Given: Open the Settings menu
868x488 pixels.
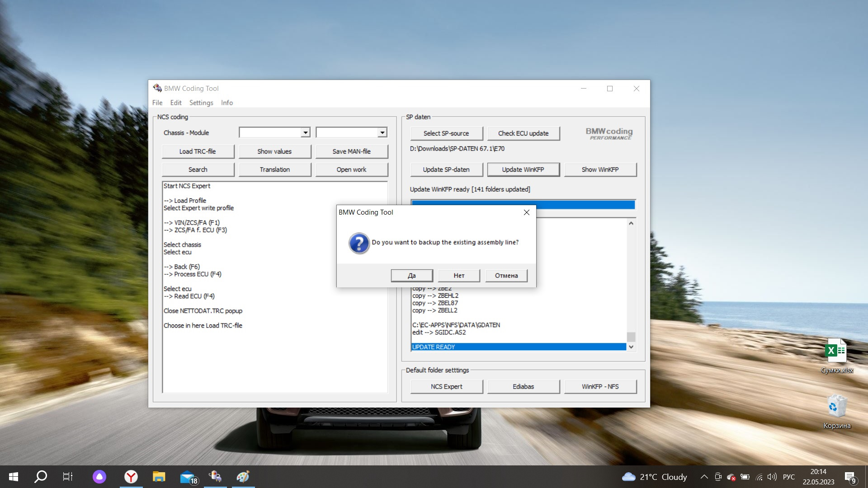Looking at the screenshot, I should coord(201,103).
